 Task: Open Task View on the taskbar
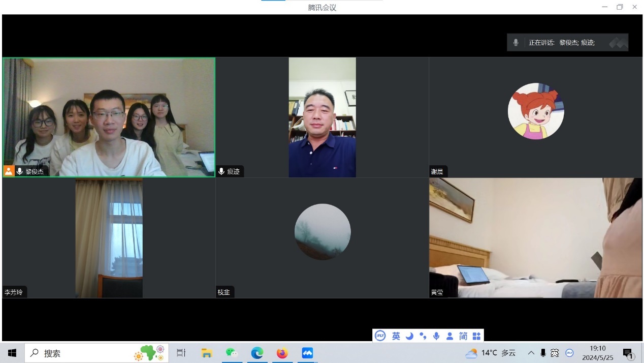click(181, 353)
